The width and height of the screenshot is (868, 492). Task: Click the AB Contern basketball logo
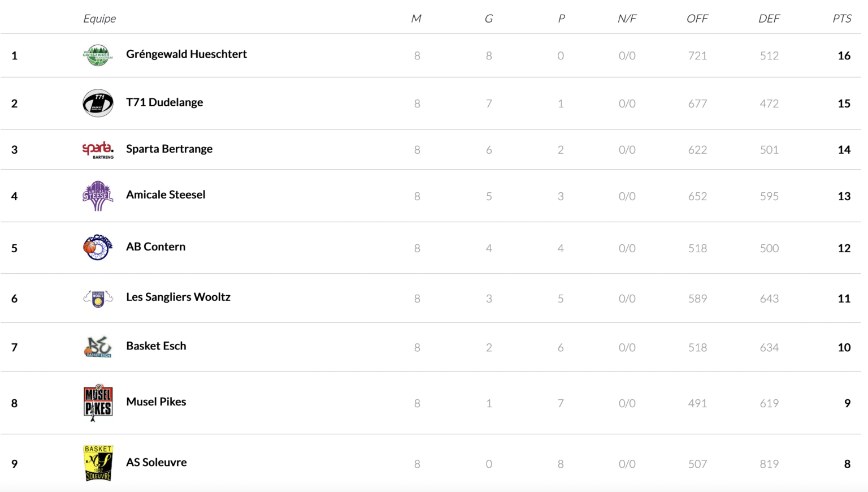(98, 247)
